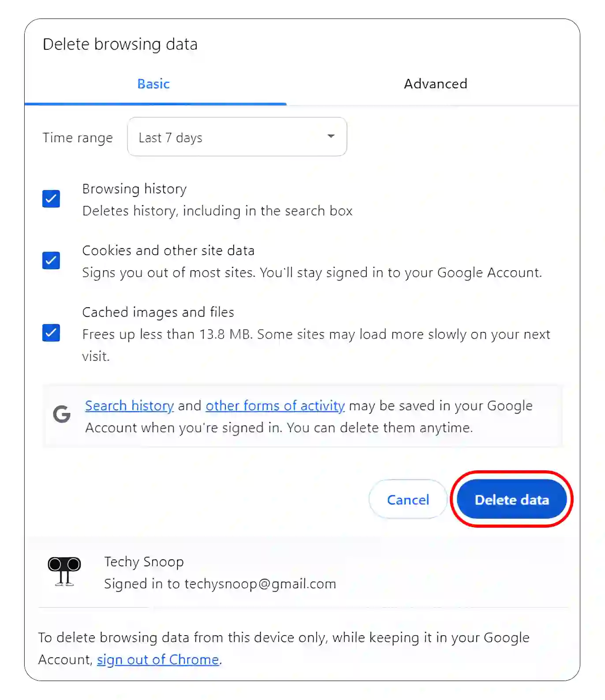Screen dimensions: 605x700
Task: Click the Delete browsing data title
Action: coord(120,44)
